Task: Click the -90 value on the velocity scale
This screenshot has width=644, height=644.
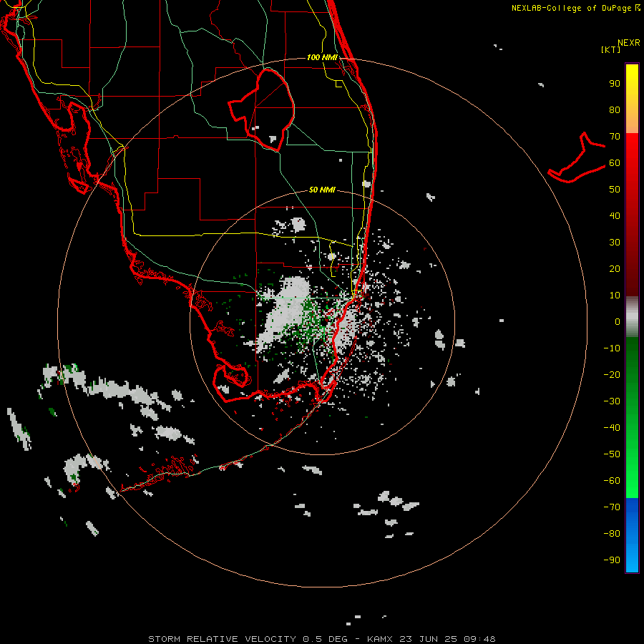Action: (612, 560)
